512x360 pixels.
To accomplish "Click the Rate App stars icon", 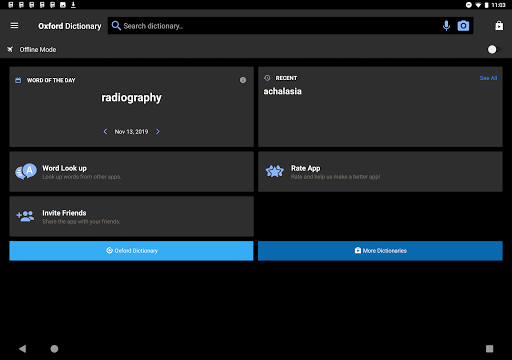I will pyautogui.click(x=275, y=171).
